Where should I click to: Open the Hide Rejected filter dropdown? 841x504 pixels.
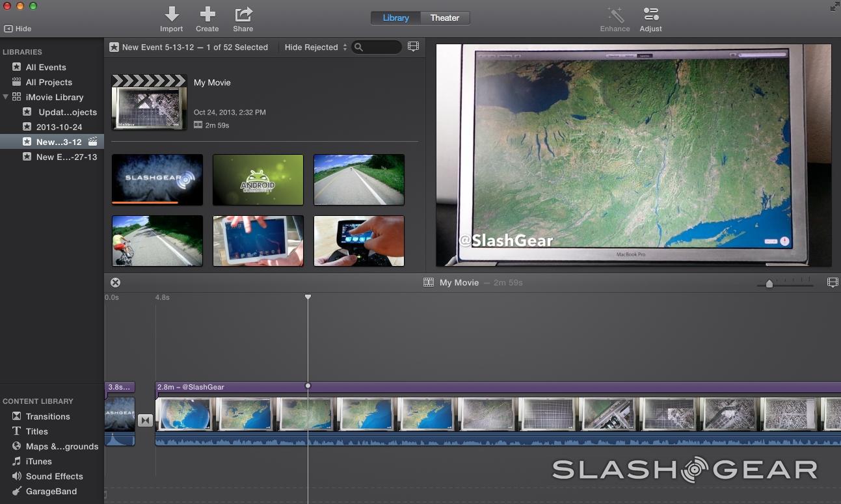tap(315, 46)
